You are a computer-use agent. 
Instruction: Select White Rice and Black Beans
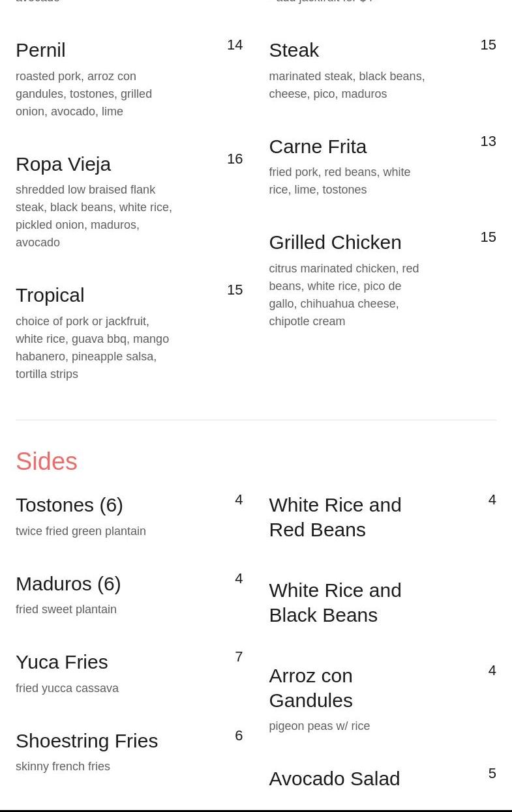[335, 602]
